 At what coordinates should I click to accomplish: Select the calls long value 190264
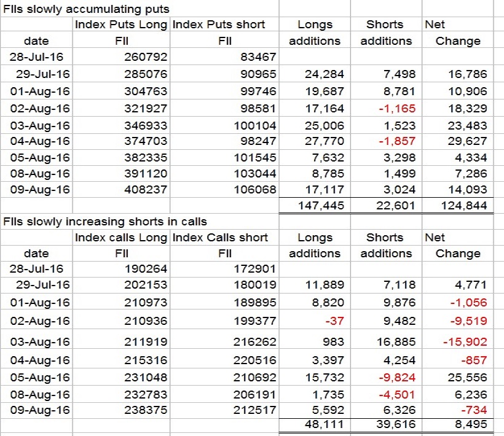click(x=145, y=268)
